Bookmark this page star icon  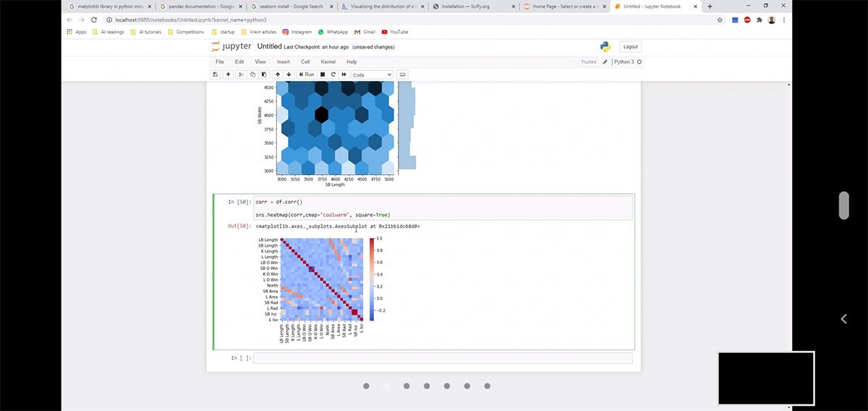click(720, 20)
